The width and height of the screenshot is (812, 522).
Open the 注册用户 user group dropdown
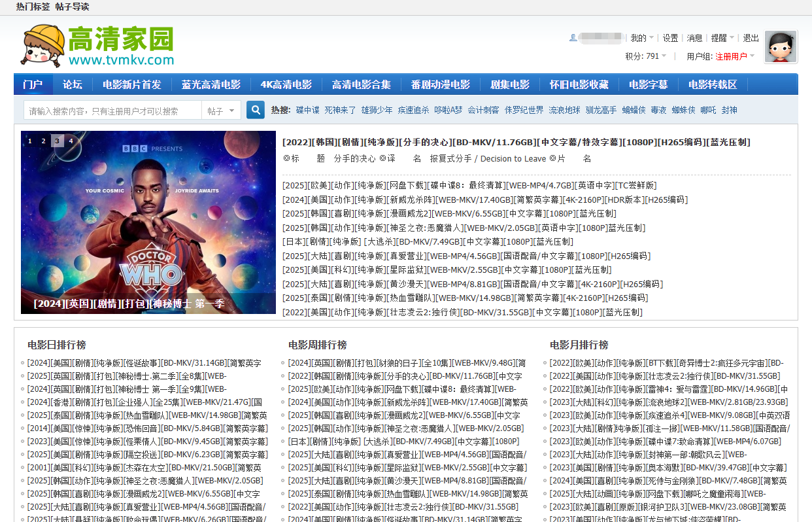pos(735,56)
